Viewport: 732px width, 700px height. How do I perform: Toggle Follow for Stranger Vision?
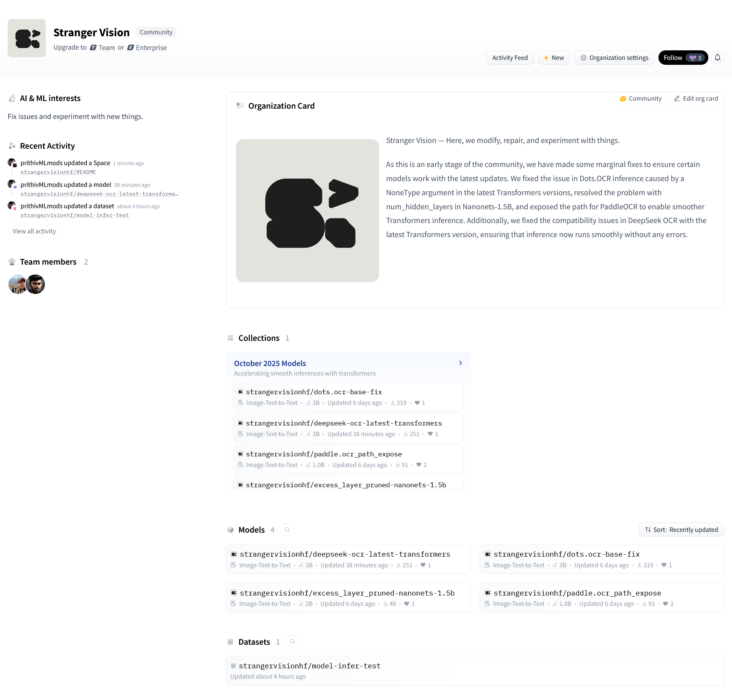(x=683, y=58)
